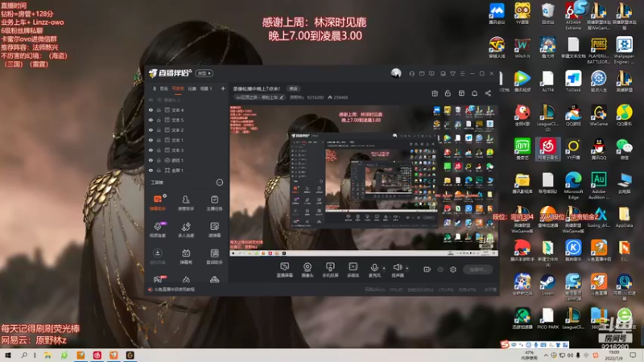
Task: Select the 游戏 1 source row
Action: pyautogui.click(x=187, y=160)
